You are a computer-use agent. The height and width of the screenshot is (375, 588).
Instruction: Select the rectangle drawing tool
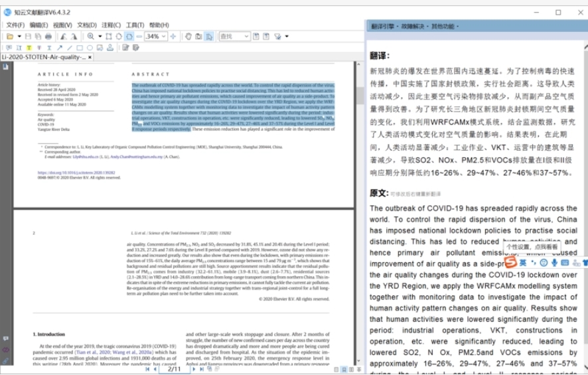click(80, 48)
